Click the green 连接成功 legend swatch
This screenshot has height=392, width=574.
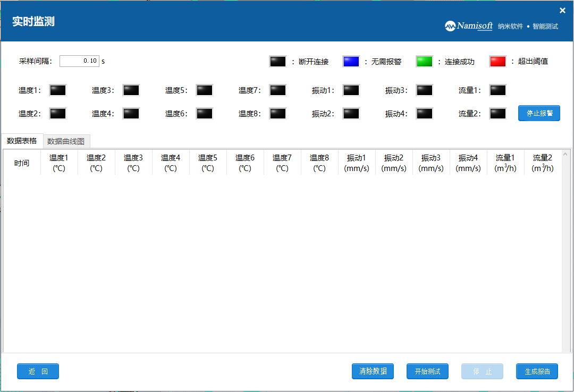pos(424,62)
